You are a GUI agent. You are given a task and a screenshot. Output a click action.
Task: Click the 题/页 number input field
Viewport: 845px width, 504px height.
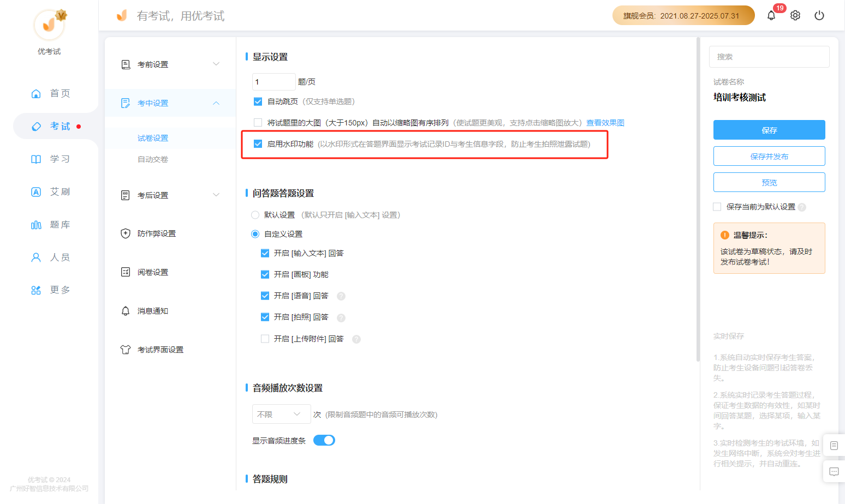(x=273, y=82)
